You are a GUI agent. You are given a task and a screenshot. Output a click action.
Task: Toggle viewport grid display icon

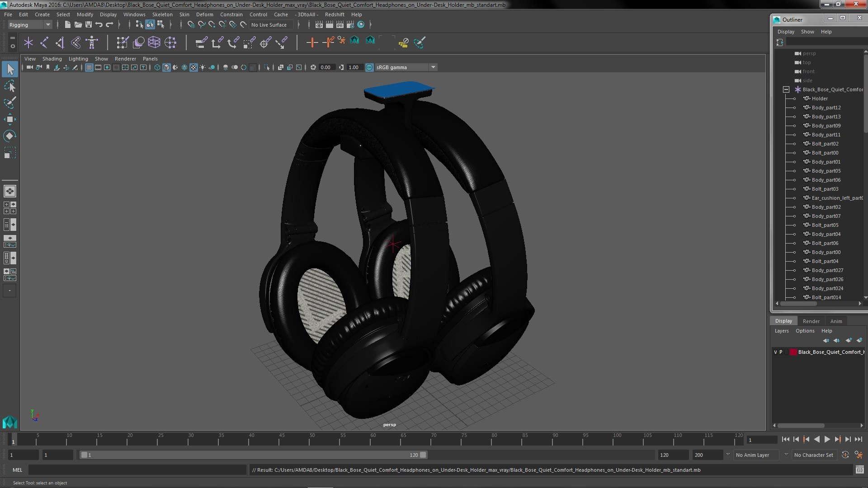pyautogui.click(x=89, y=67)
